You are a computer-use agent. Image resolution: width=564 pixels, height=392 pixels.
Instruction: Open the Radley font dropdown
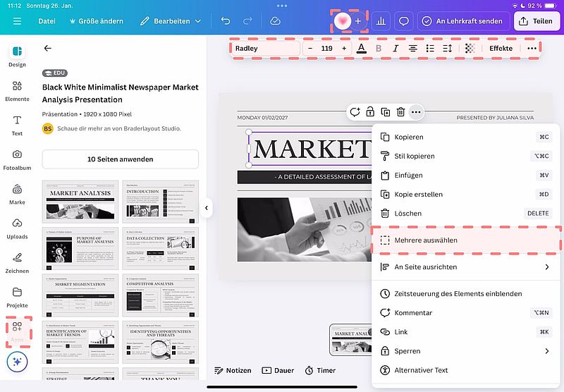(x=265, y=49)
